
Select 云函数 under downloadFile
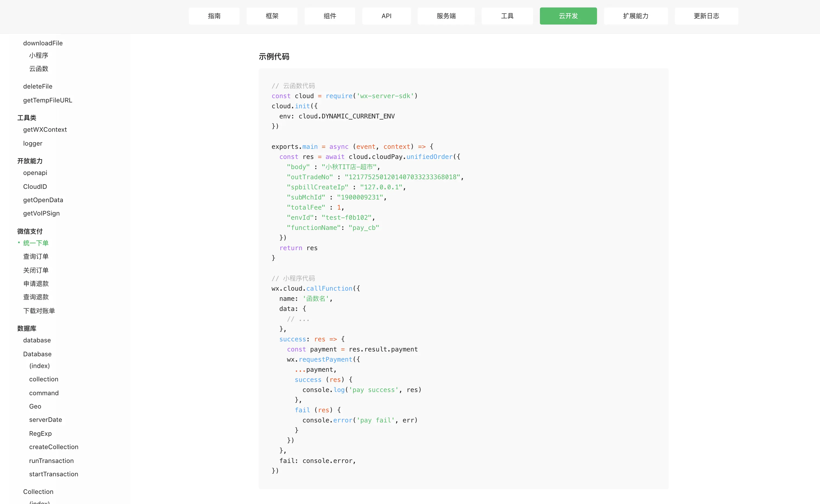(39, 69)
